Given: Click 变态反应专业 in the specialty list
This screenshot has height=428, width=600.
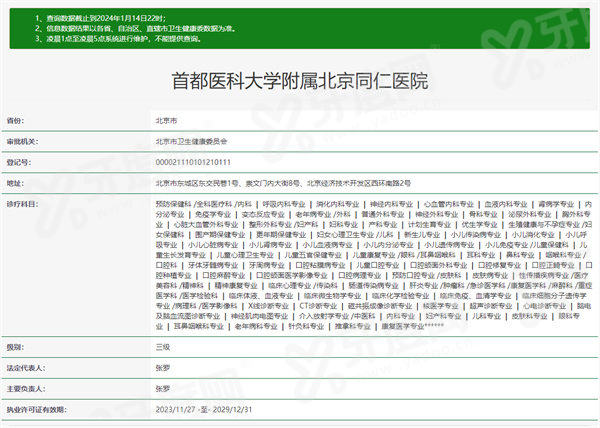Looking at the screenshot, I should 263,214.
